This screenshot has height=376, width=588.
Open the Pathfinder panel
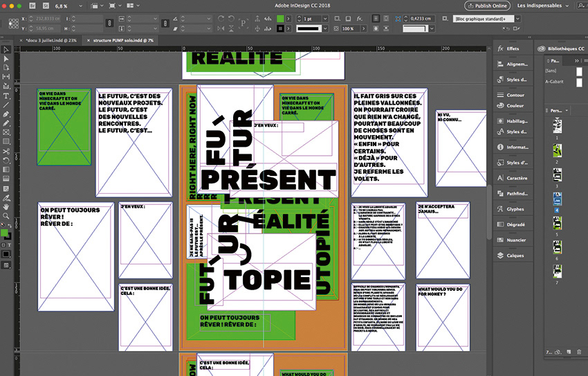click(x=515, y=193)
